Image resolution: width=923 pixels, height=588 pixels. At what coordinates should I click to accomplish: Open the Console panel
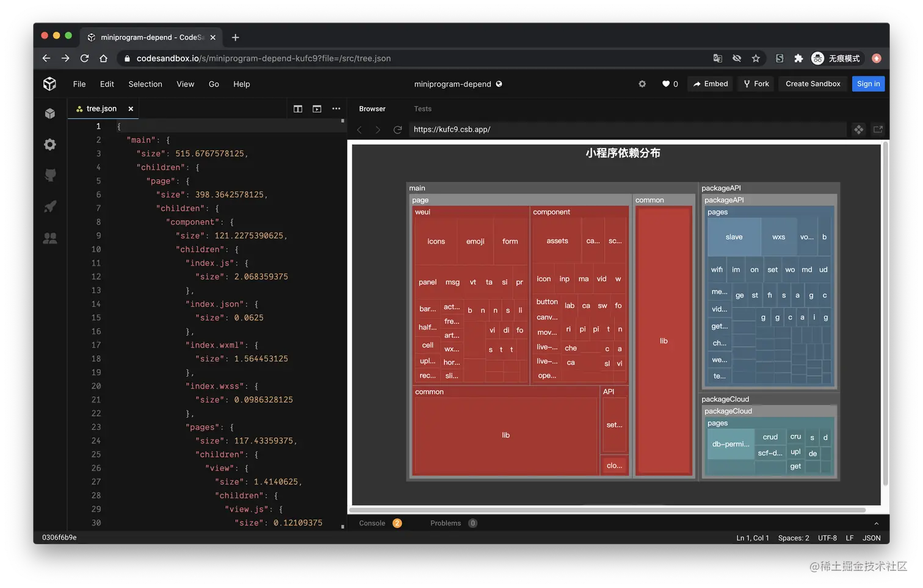point(380,523)
